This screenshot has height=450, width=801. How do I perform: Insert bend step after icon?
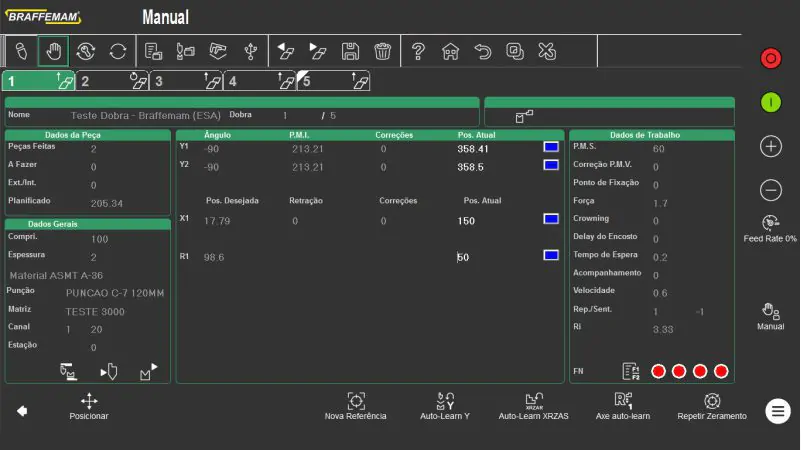click(x=318, y=51)
